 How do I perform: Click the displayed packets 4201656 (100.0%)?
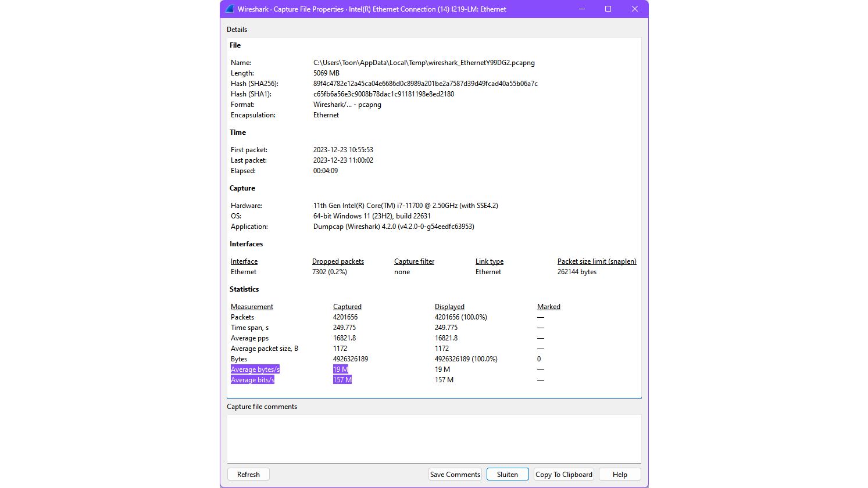coord(461,317)
